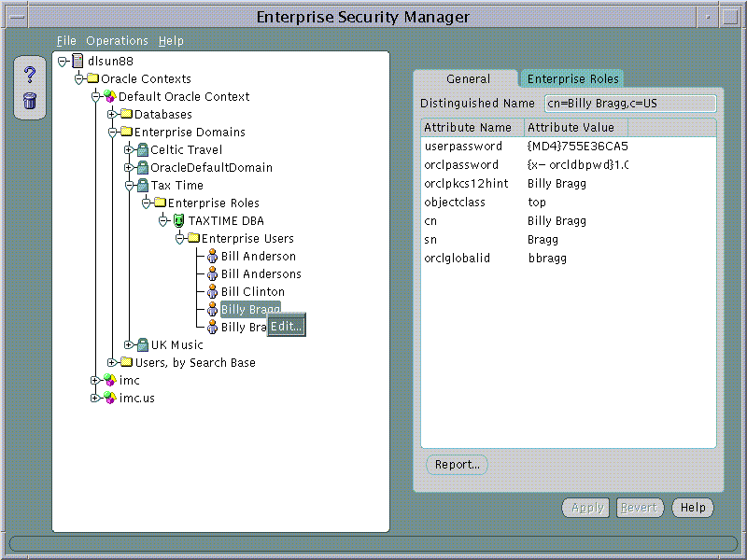Viewport: 747px width, 560px height.
Task: Select Bill Anderson in the tree
Action: (x=259, y=256)
